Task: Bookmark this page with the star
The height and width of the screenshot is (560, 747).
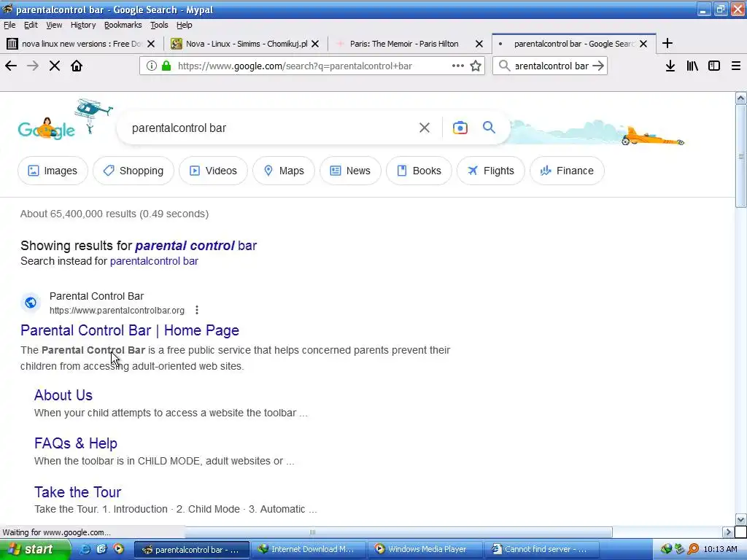Action: coord(476,66)
